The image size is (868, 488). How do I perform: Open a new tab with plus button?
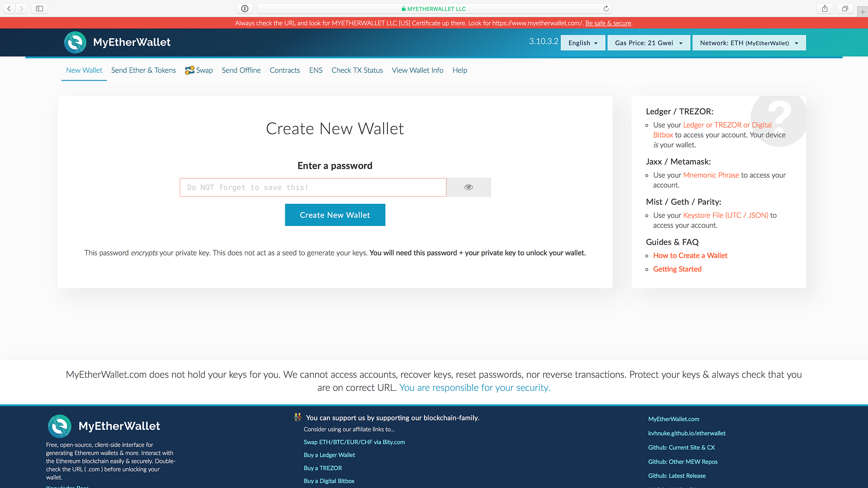coord(863,12)
